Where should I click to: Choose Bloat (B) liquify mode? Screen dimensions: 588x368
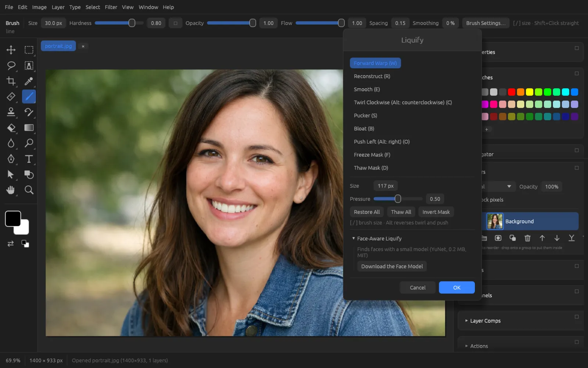point(364,128)
